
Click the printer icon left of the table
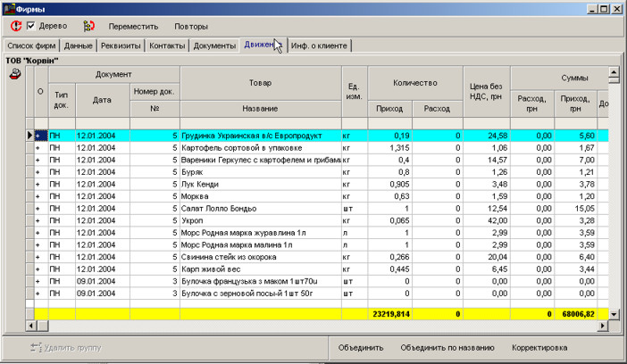14,76
